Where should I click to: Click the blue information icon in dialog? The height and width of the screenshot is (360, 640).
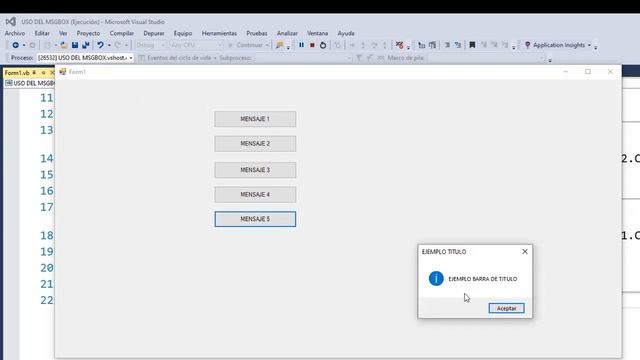pos(436,279)
